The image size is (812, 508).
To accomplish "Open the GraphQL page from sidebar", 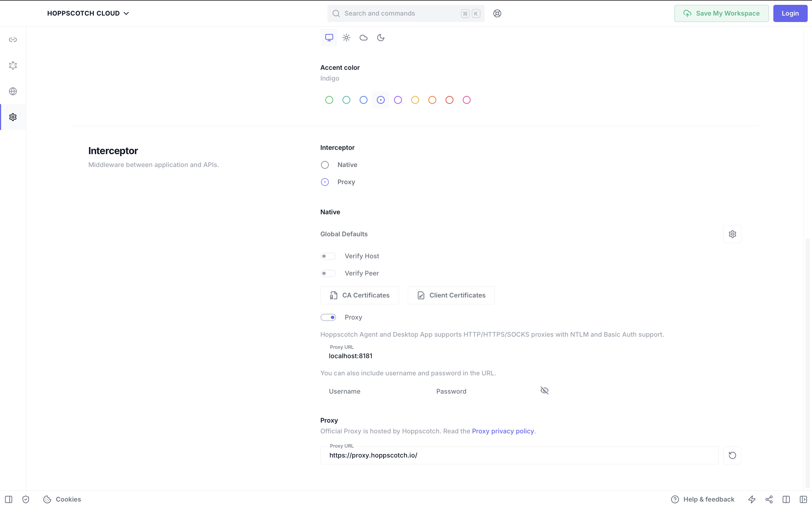I will tap(13, 66).
